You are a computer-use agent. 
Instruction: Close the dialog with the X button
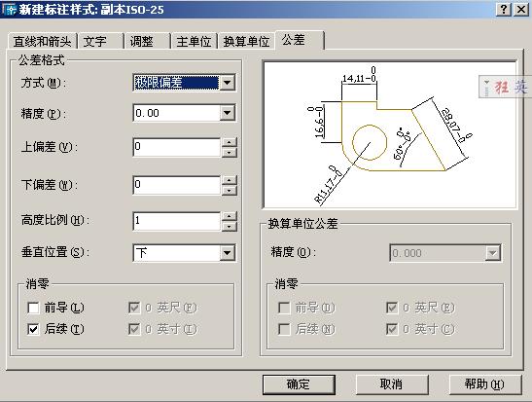click(520, 9)
